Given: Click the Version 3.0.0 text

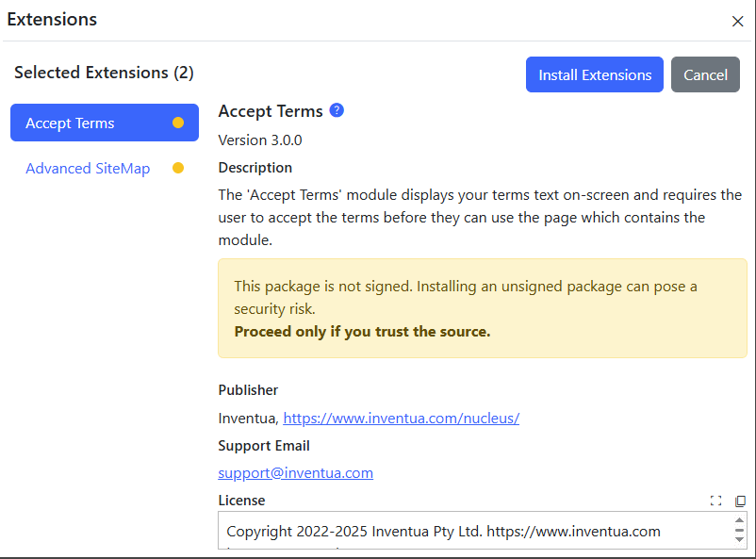Looking at the screenshot, I should coord(260,140).
